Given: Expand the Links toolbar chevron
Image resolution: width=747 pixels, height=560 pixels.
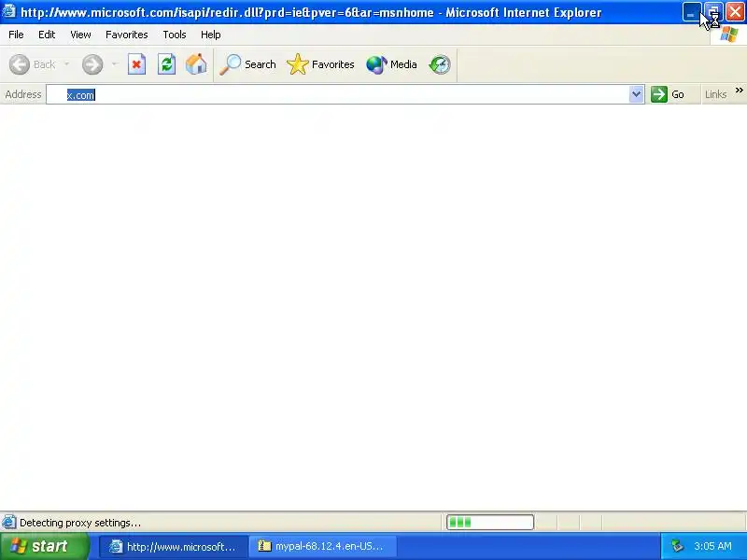Looking at the screenshot, I should click(x=739, y=90).
